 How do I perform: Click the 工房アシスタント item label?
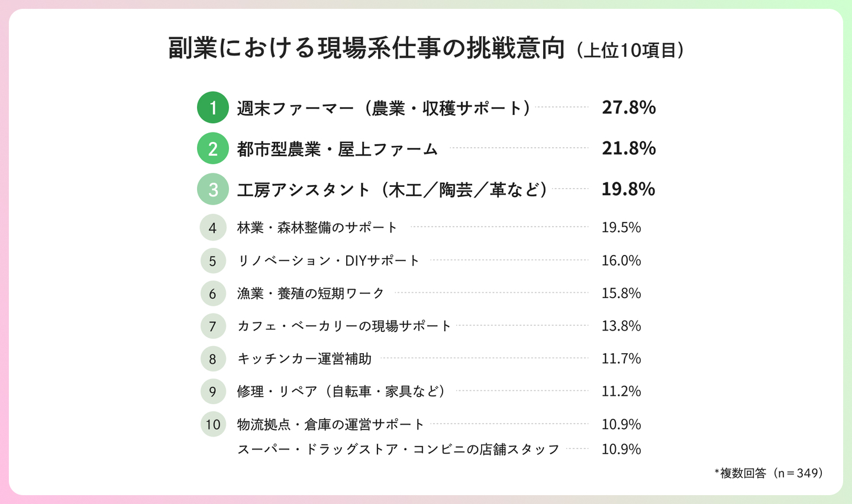[x=392, y=190]
